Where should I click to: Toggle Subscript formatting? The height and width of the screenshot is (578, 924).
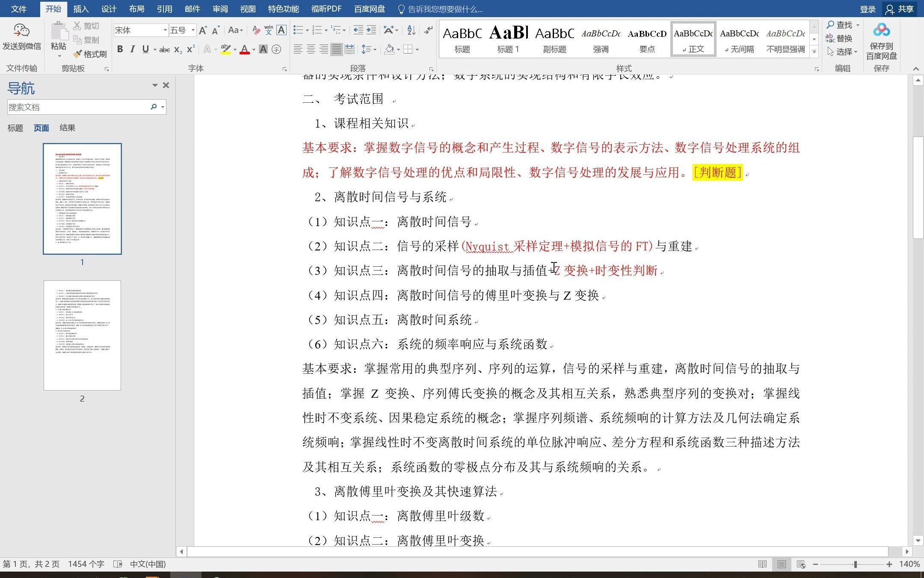pos(178,50)
